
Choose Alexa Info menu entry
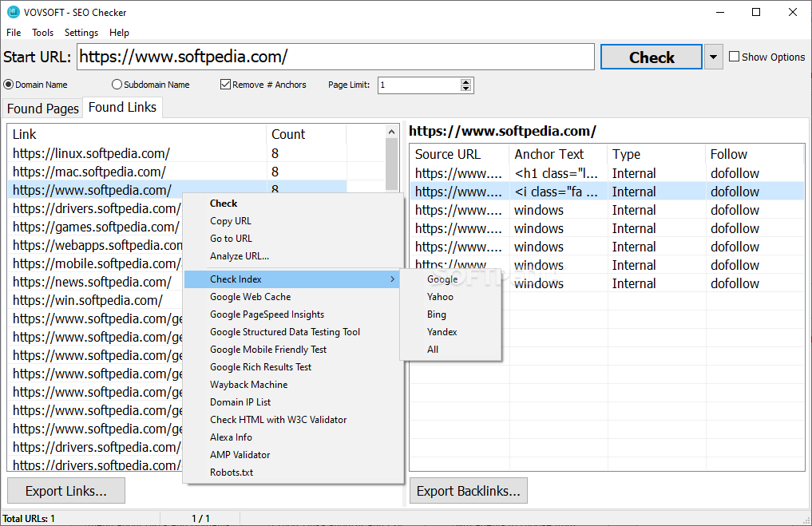coord(293,437)
